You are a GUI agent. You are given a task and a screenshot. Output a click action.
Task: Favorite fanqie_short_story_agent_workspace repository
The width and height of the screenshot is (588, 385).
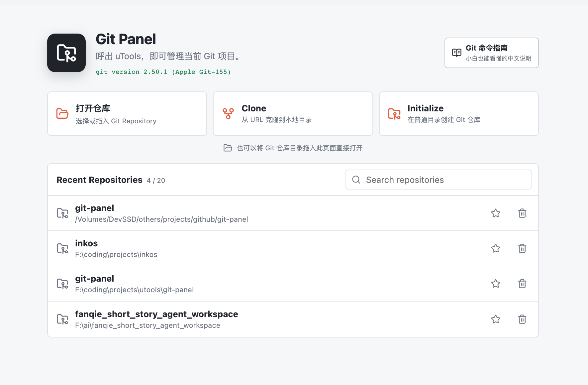coord(496,319)
